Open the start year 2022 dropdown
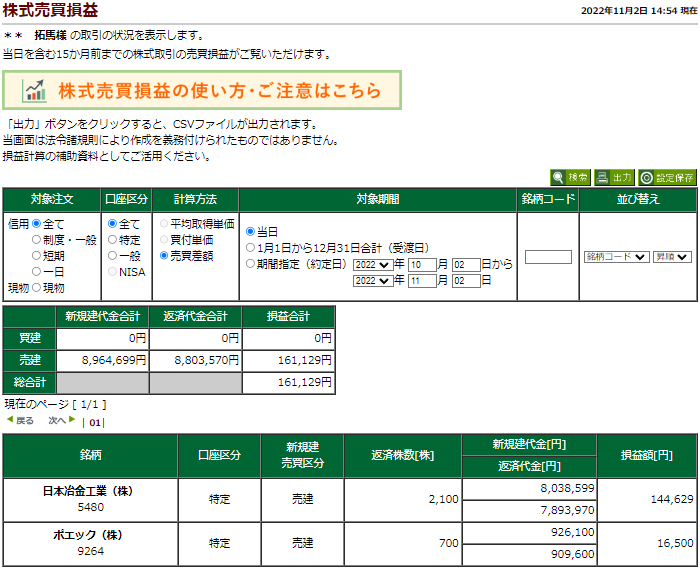Image resolution: width=700 pixels, height=570 pixels. [x=373, y=265]
